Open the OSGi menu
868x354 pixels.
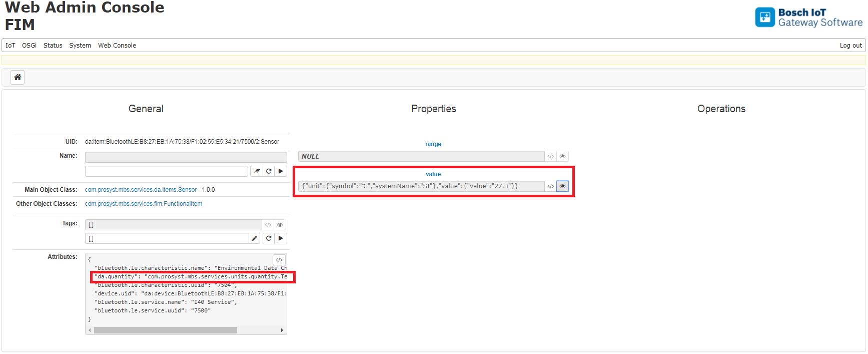click(x=29, y=46)
